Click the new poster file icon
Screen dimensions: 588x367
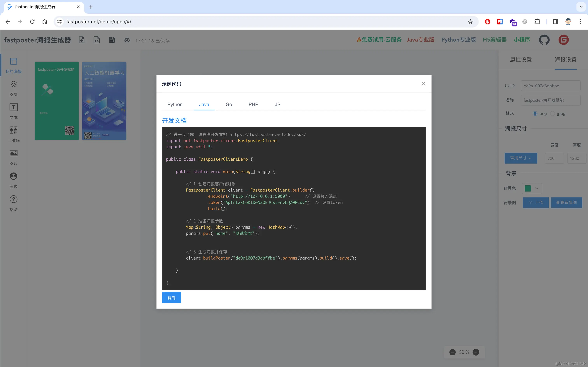coord(82,40)
